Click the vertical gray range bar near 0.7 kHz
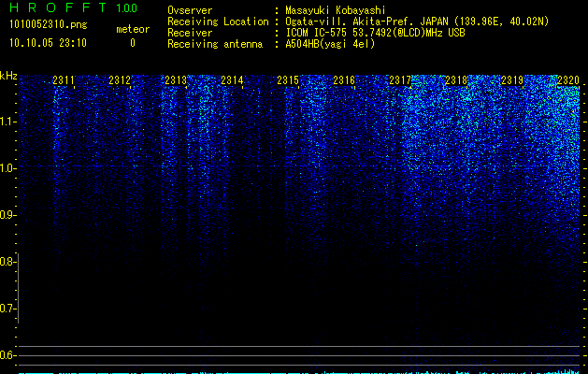This screenshot has height=374, width=588. click(x=19, y=288)
